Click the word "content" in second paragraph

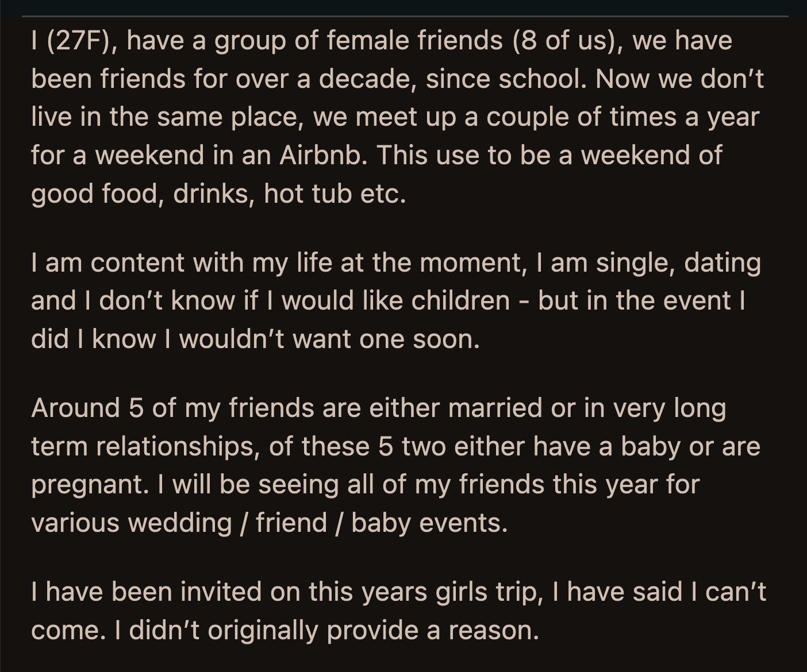pos(137,262)
